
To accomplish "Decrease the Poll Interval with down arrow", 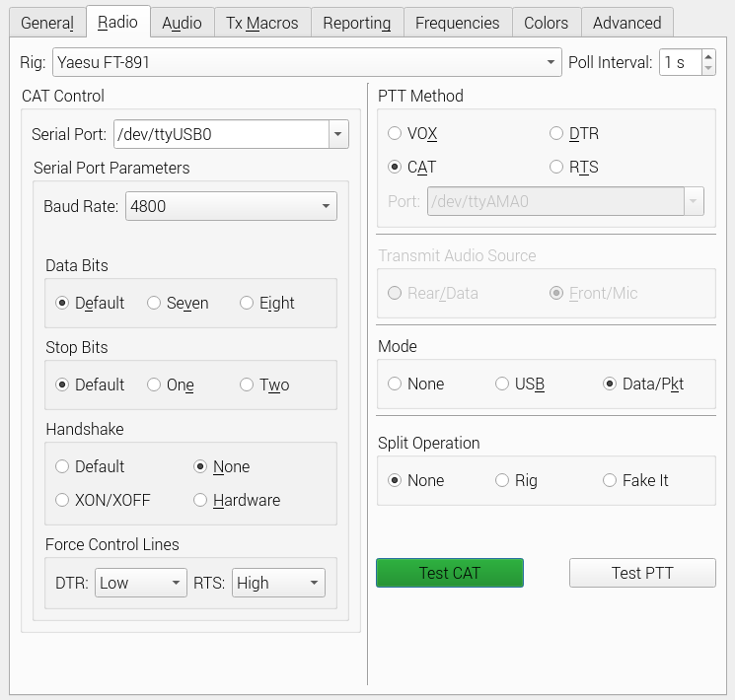I will point(708,68).
